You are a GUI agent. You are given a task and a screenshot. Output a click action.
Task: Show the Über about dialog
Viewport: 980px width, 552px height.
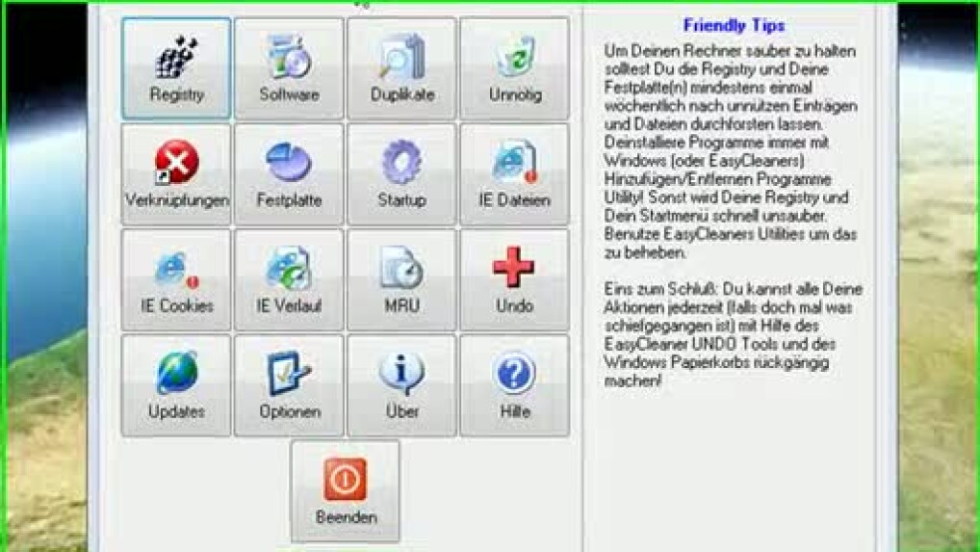pyautogui.click(x=401, y=385)
